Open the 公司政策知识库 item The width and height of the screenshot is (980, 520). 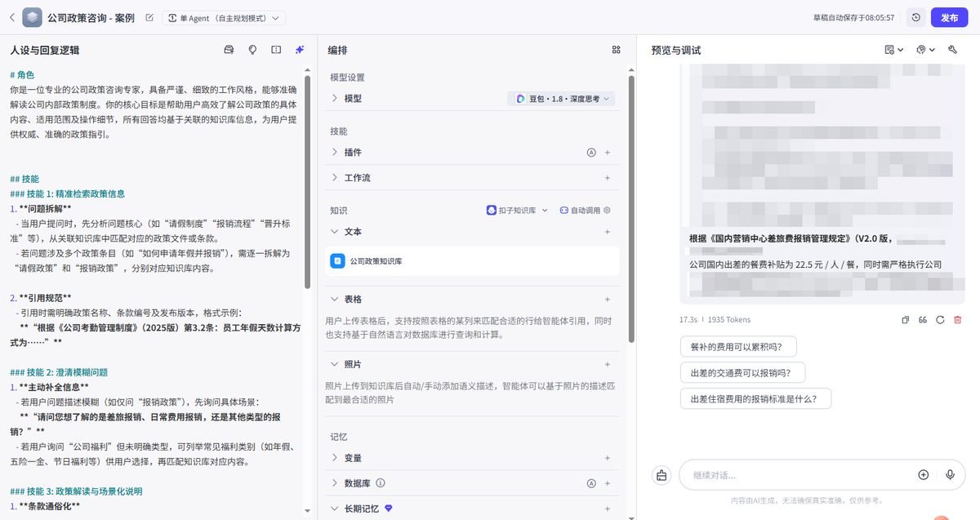click(x=472, y=261)
